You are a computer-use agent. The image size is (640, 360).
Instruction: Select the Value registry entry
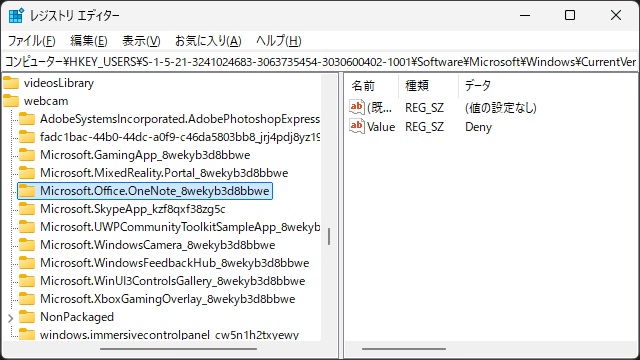(381, 127)
